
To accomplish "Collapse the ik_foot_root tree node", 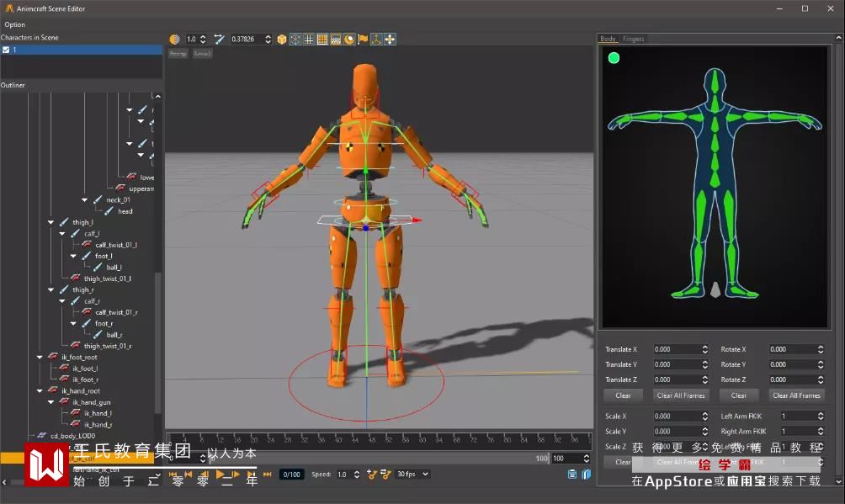I will tap(40, 357).
